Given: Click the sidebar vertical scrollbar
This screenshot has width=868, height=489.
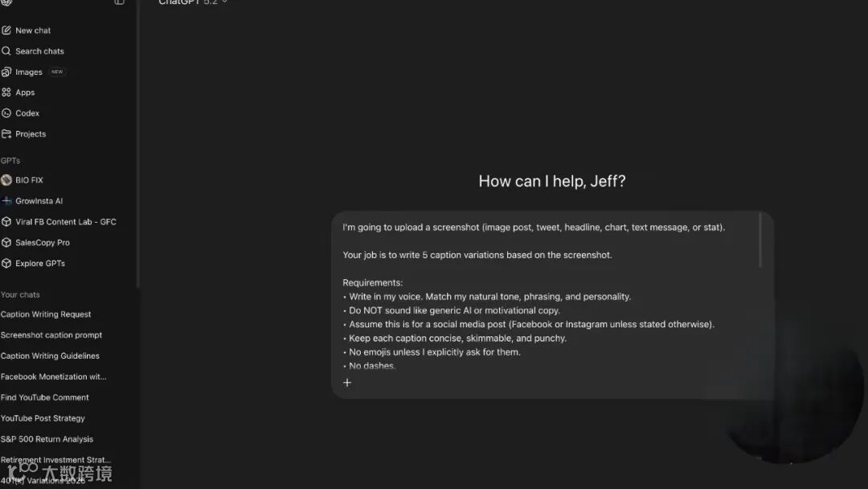Looking at the screenshot, I should pyautogui.click(x=137, y=144).
